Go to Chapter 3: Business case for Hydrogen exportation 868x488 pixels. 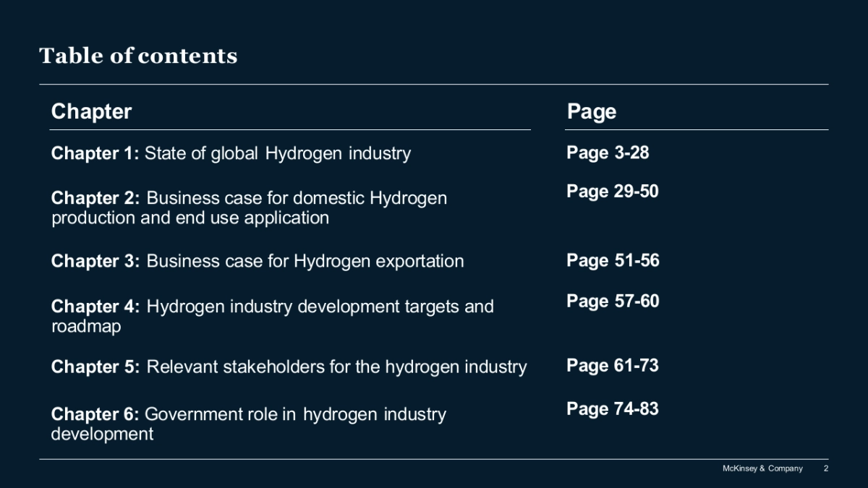click(258, 261)
